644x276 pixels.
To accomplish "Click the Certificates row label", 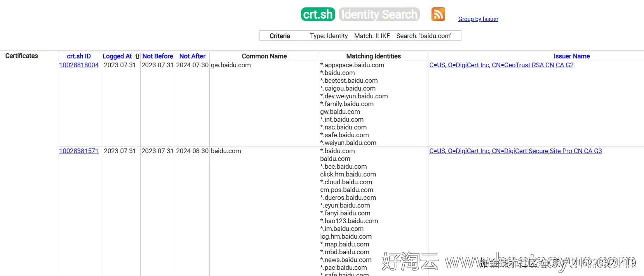I will click(x=22, y=56).
